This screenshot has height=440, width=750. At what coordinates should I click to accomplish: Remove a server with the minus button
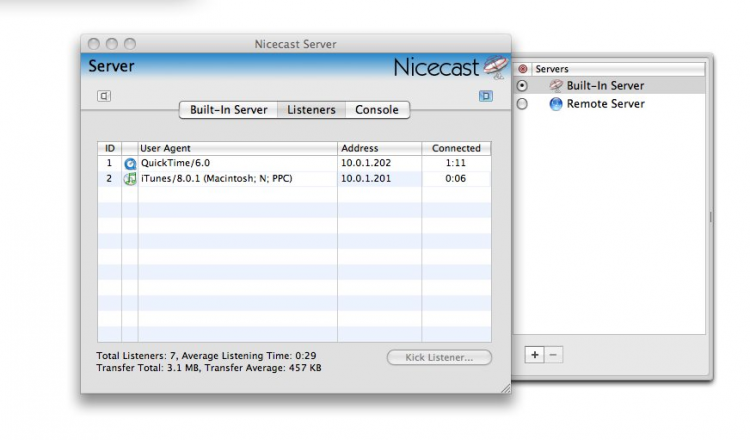[553, 355]
